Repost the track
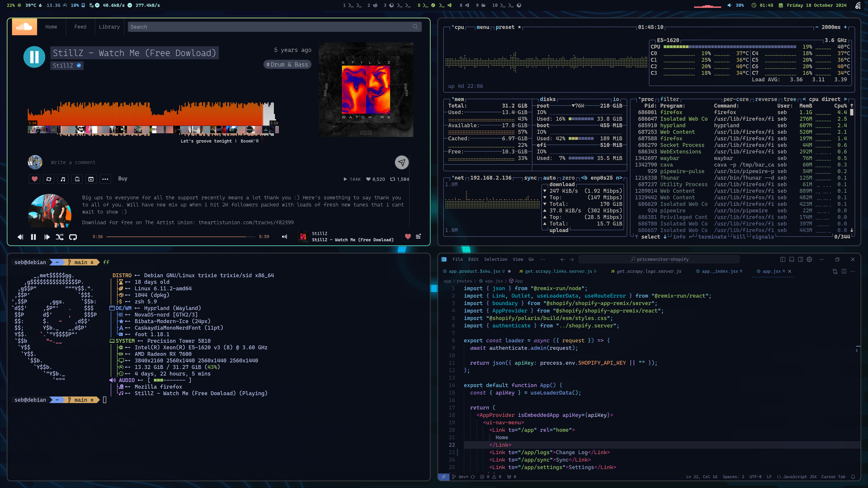 [49, 179]
